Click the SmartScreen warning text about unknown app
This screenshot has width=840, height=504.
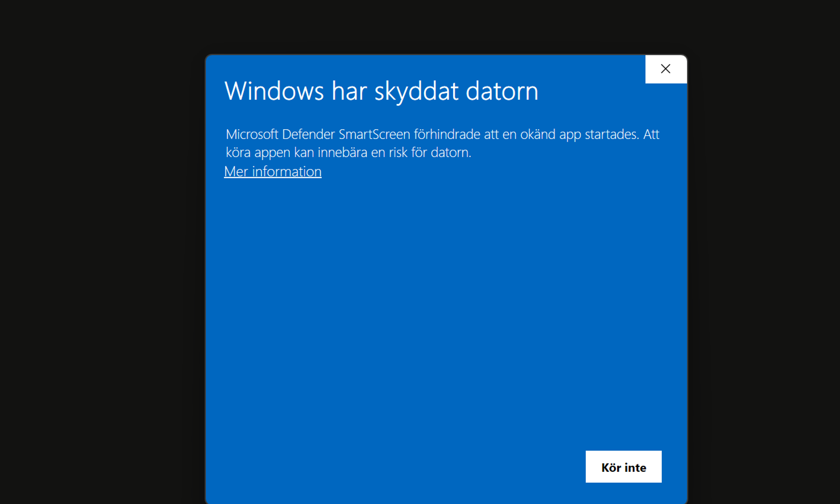442,143
